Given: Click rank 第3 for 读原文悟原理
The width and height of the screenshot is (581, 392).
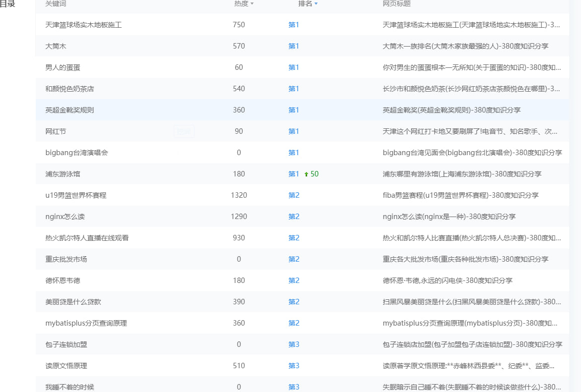Looking at the screenshot, I should point(294,366).
